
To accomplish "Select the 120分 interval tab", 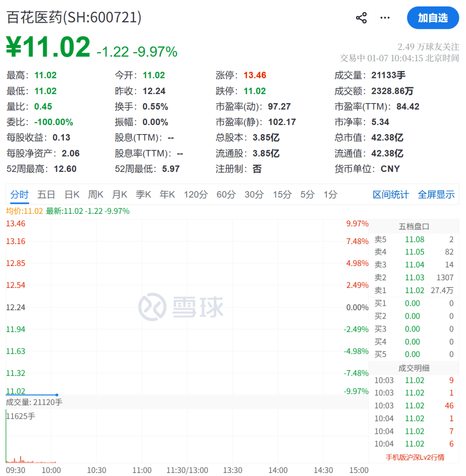I will click(x=195, y=194).
